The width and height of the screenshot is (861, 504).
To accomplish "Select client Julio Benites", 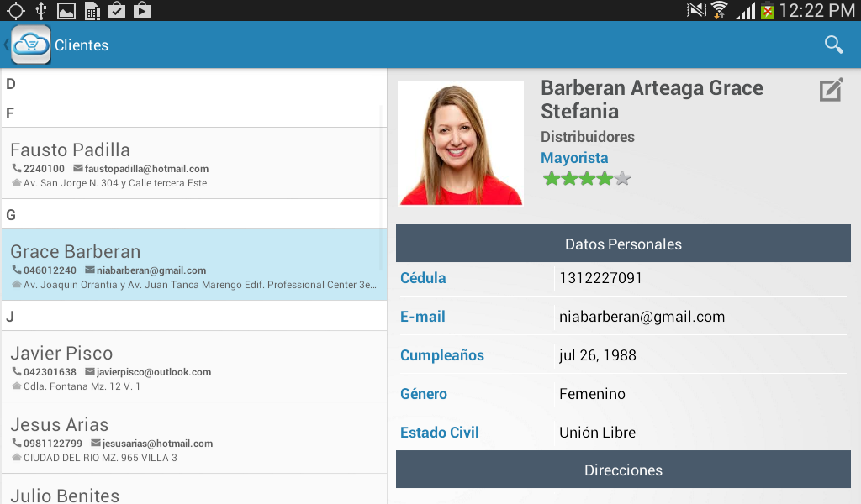I will pyautogui.click(x=194, y=490).
